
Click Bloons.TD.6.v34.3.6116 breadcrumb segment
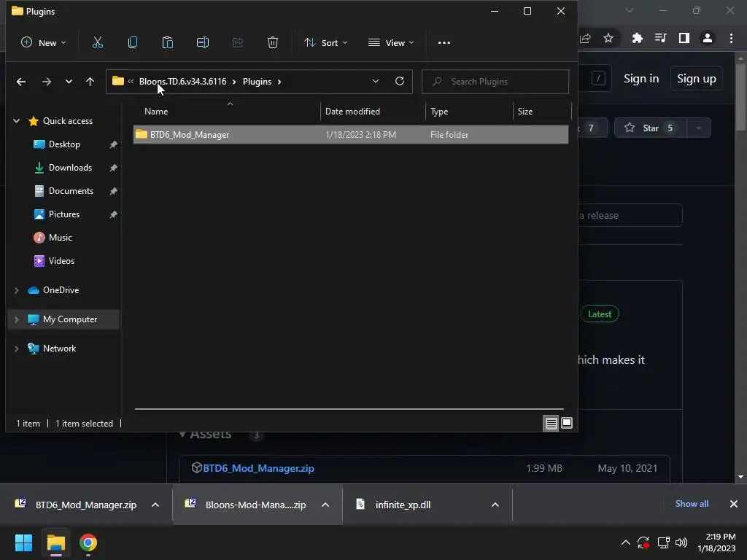click(x=182, y=82)
